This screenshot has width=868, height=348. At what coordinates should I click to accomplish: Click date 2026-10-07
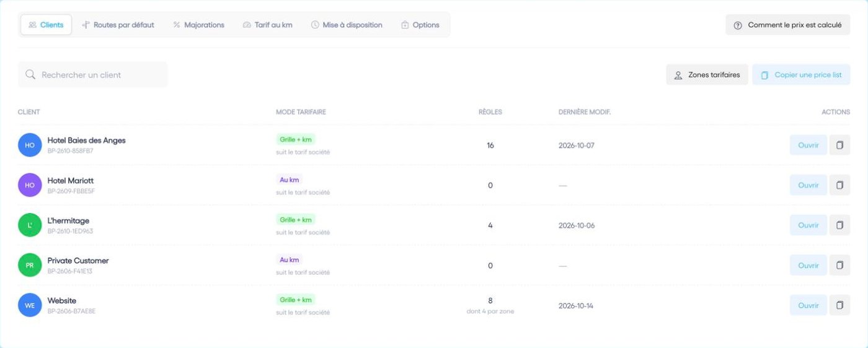[x=577, y=146]
